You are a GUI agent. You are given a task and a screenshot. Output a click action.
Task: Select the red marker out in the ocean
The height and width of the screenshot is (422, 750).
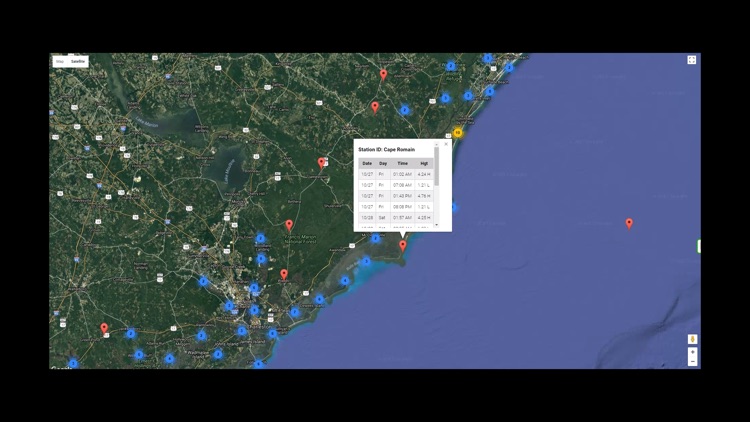pyautogui.click(x=629, y=223)
